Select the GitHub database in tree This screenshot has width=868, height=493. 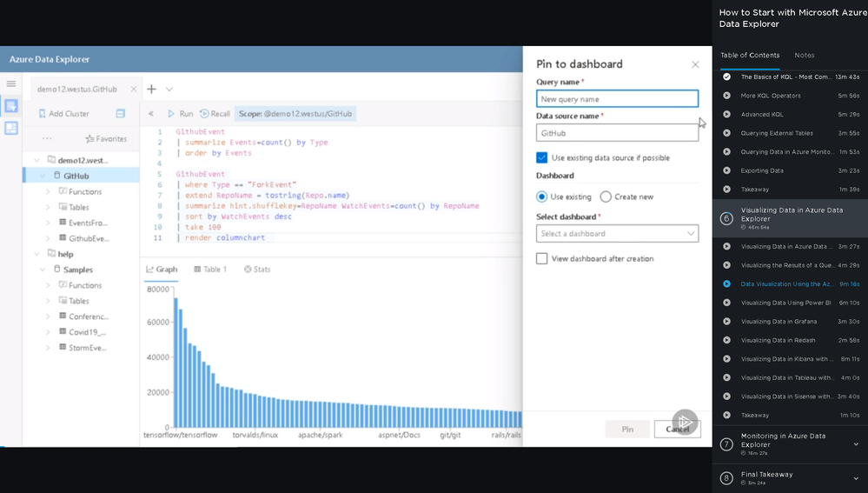(76, 176)
